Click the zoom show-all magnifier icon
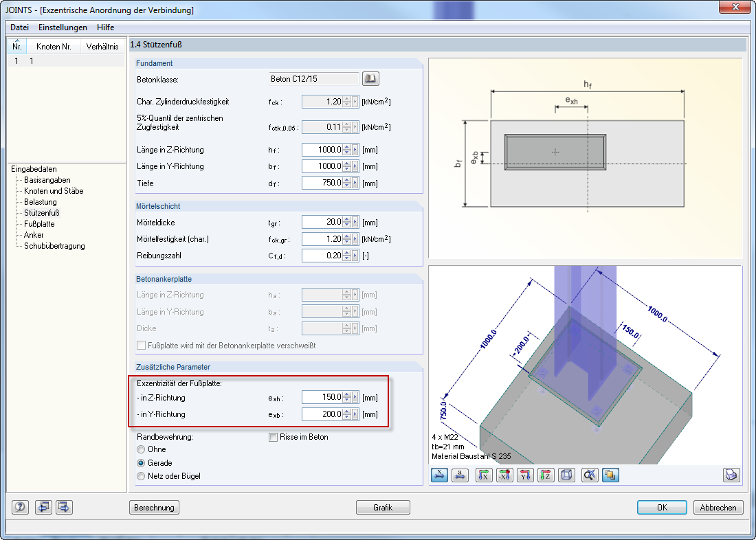756x540 pixels. coord(590,475)
